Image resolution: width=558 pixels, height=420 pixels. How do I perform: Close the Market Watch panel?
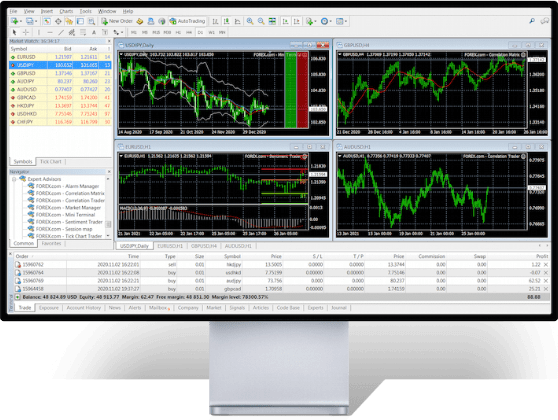109,41
